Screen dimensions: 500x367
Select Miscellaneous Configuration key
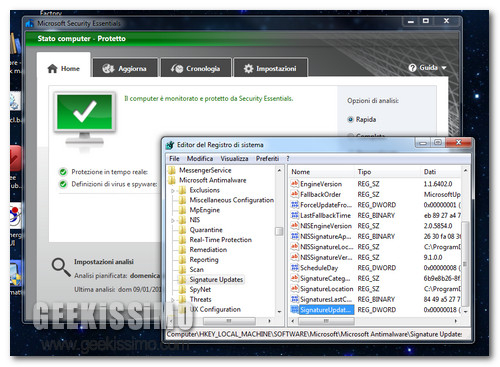[232, 200]
